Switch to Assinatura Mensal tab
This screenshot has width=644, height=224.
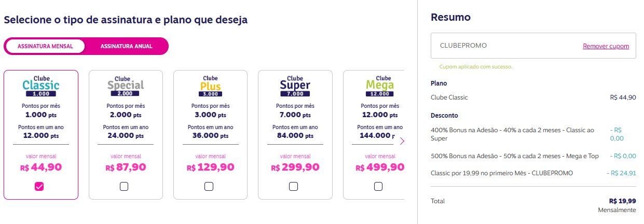point(45,46)
